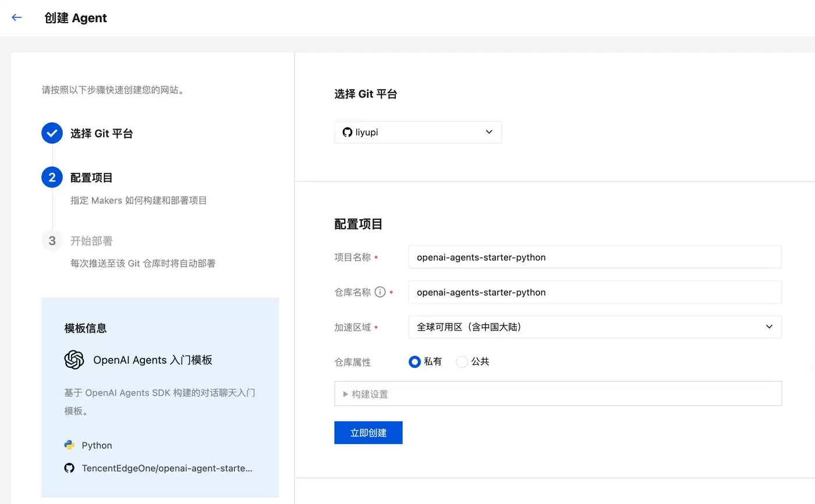Image resolution: width=815 pixels, height=504 pixels.
Task: Open the 加速区域 dropdown
Action: [x=595, y=327]
